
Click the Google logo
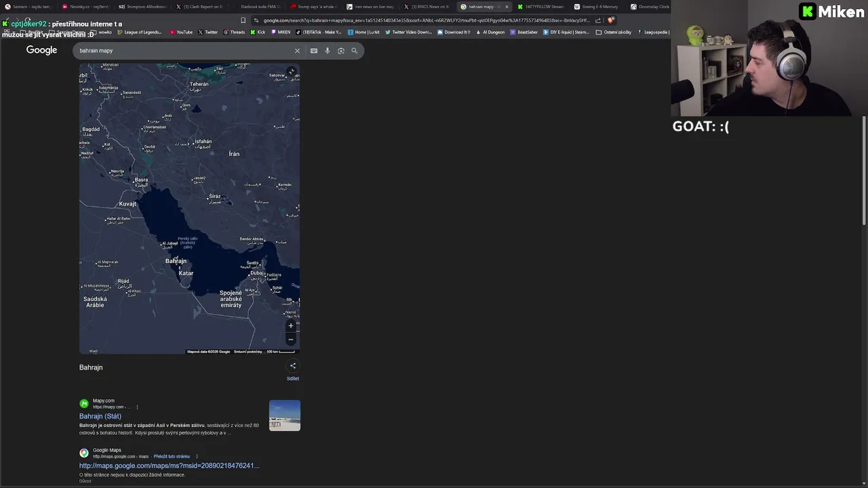tap(41, 50)
